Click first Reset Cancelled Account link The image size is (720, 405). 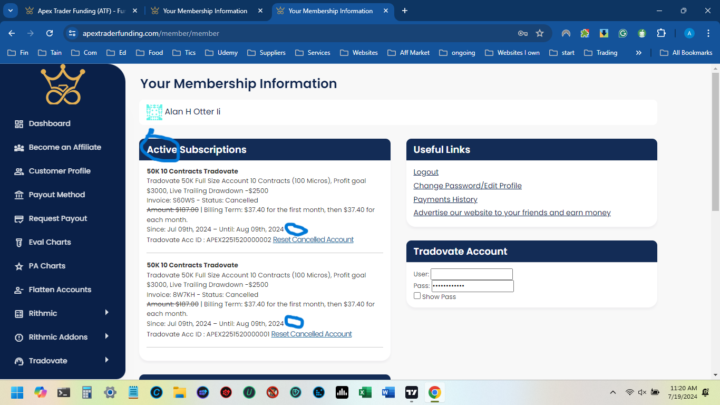pyautogui.click(x=313, y=240)
